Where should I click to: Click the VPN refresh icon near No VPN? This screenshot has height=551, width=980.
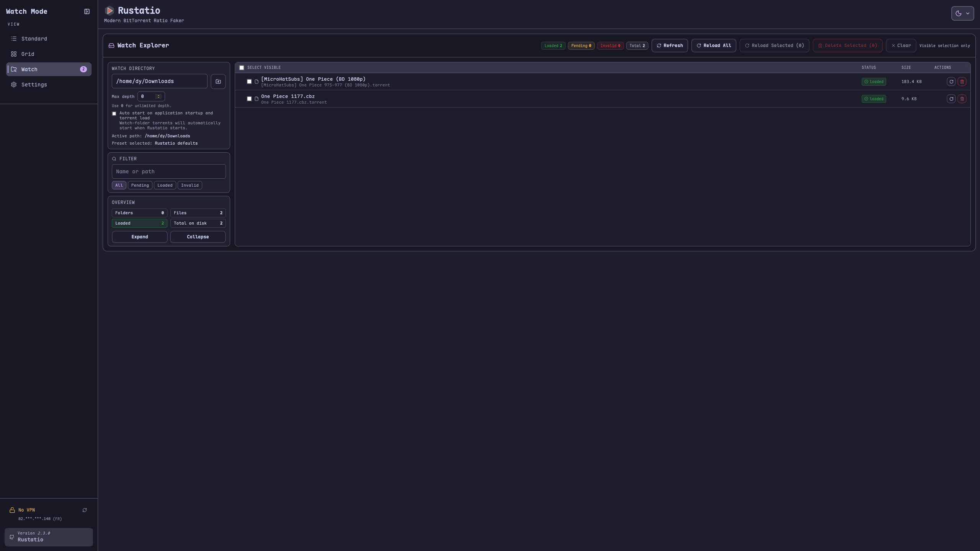tap(85, 510)
